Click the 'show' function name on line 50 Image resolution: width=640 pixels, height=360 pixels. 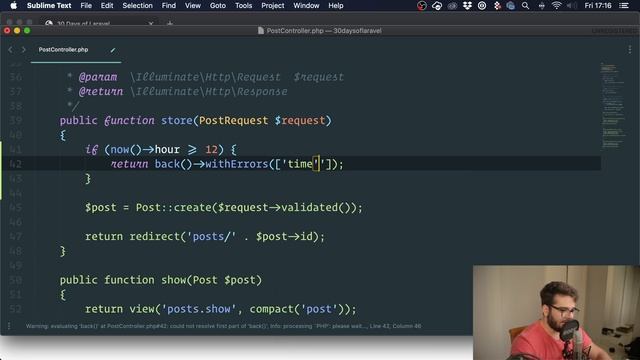tap(173, 280)
